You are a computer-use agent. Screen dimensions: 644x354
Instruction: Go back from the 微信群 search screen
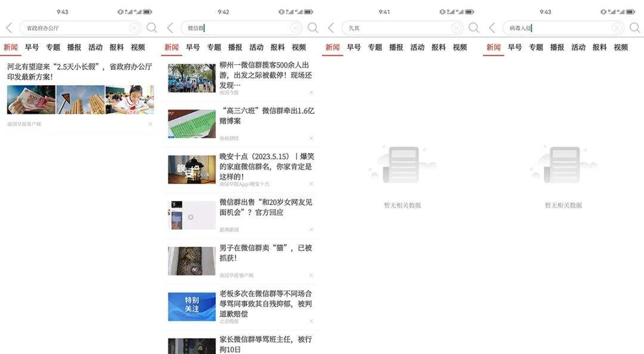tap(170, 28)
